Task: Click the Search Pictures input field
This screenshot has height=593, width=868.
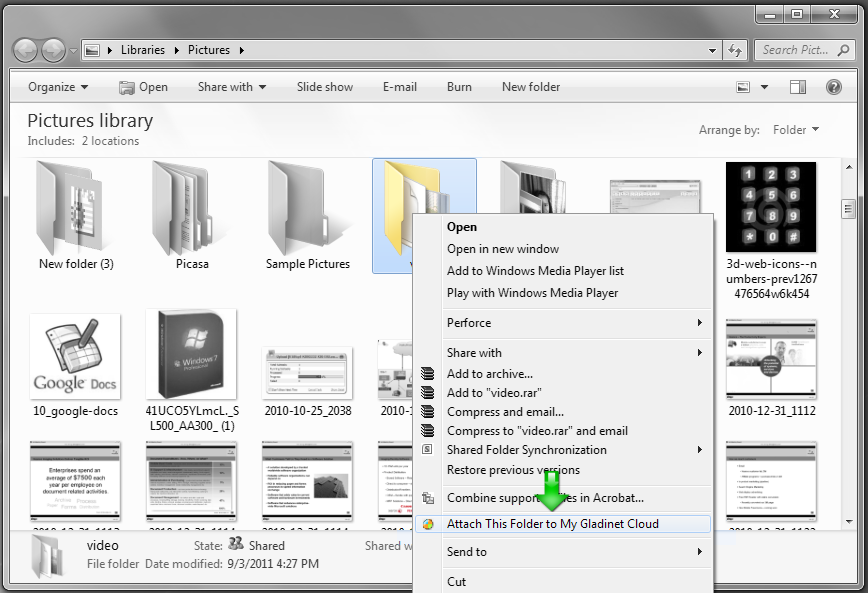Action: [804, 50]
